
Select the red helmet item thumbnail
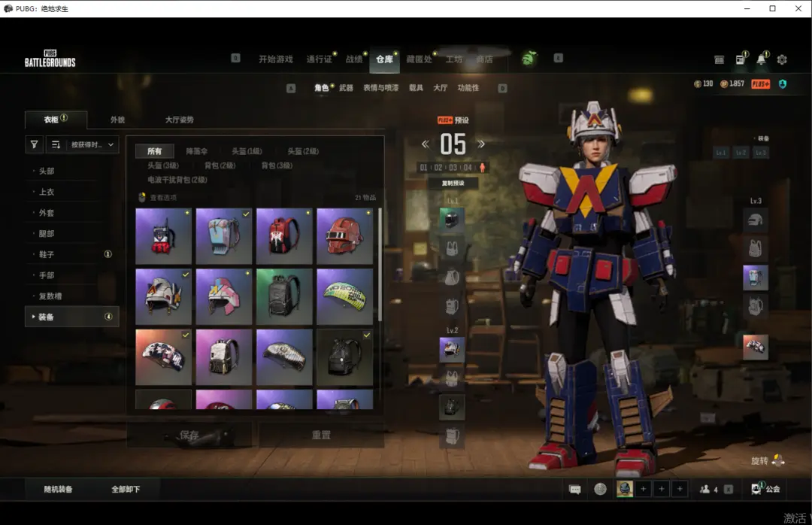tap(344, 236)
